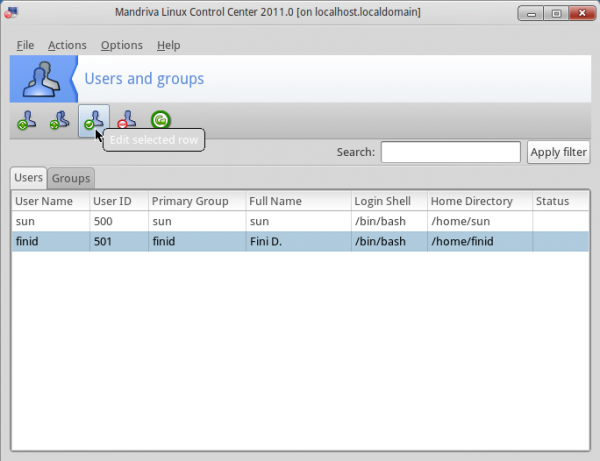Maximize the Control Center window

[x=556, y=14]
